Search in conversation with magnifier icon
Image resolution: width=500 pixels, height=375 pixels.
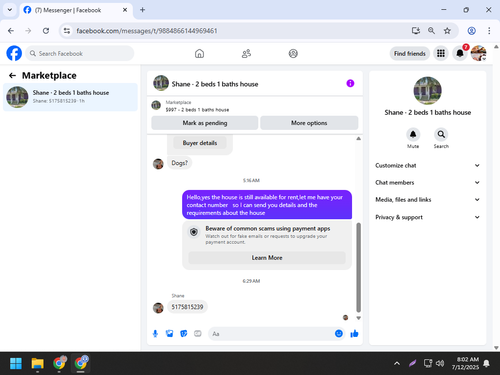(x=441, y=135)
